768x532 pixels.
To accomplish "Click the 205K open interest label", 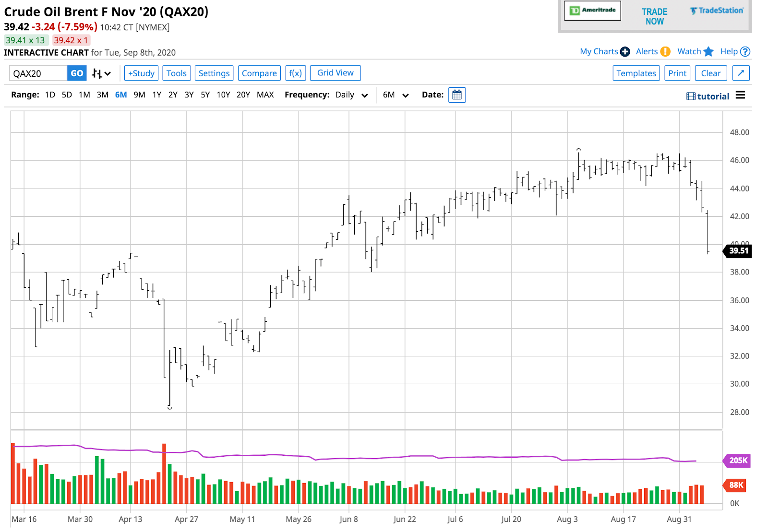I will click(x=737, y=461).
